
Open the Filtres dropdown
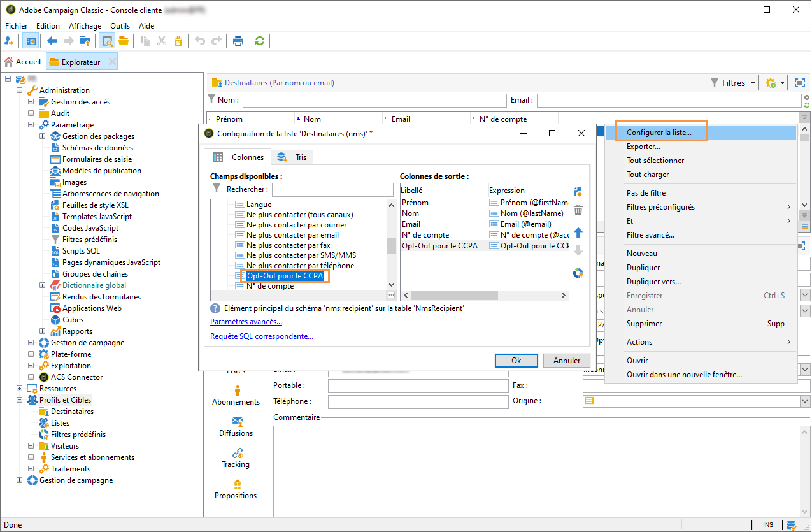(733, 83)
